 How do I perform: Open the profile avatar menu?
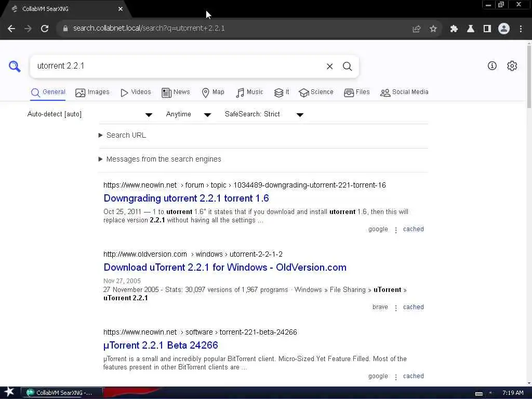click(x=504, y=29)
